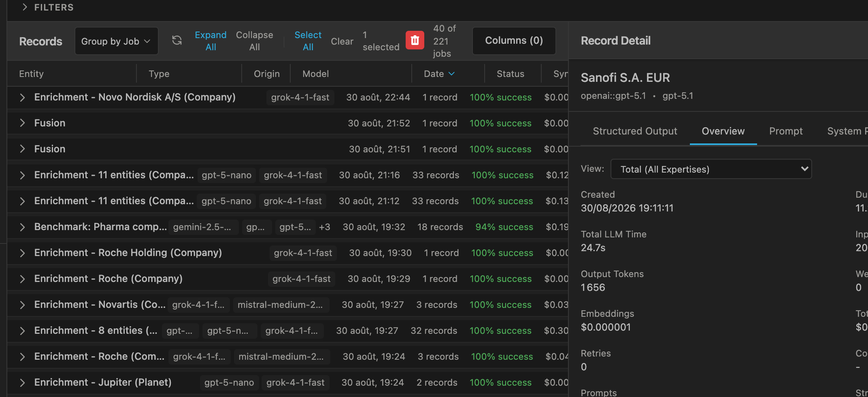
Task: Switch to the Prompt tab
Action: pos(786,131)
